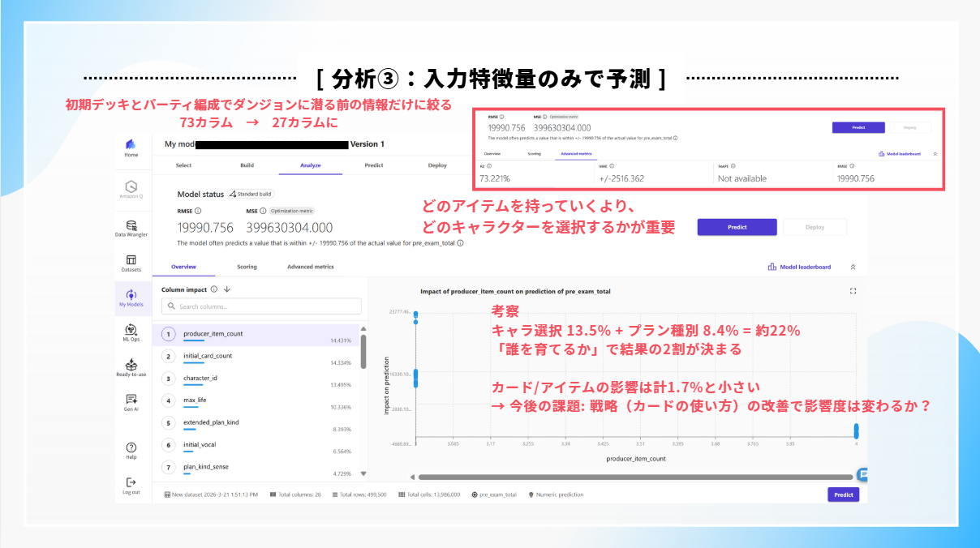Click the small Predict button in inset panel

[x=857, y=127]
